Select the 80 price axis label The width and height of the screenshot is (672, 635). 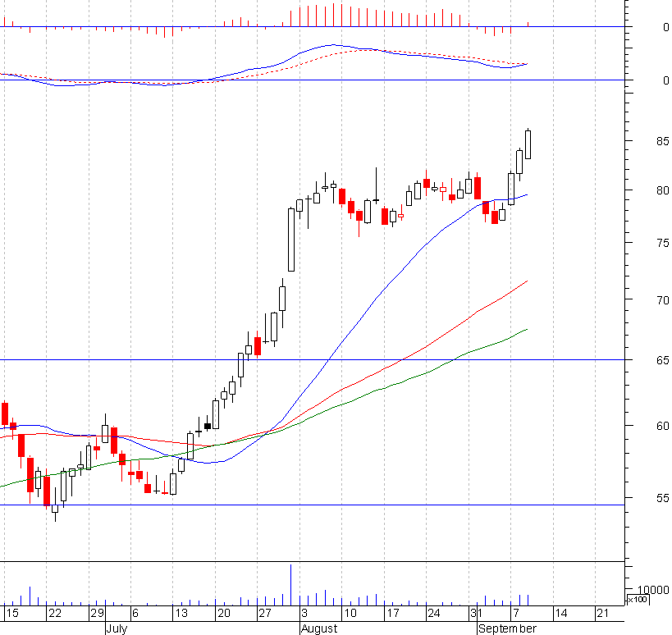click(662, 190)
